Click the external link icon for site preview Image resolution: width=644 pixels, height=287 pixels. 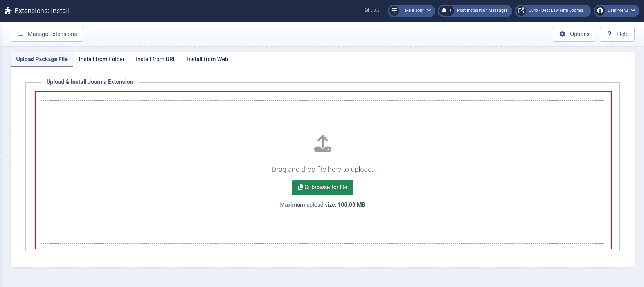pos(521,11)
